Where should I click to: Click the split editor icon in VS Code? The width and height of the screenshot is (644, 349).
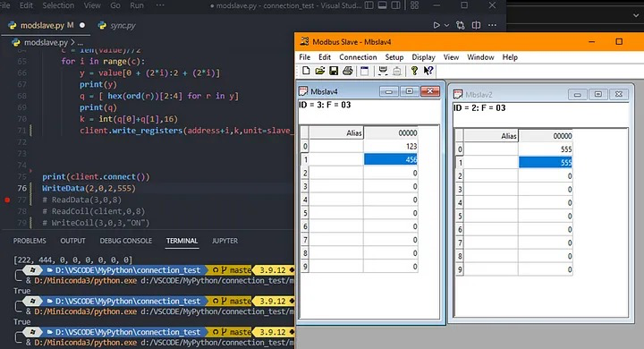point(476,25)
